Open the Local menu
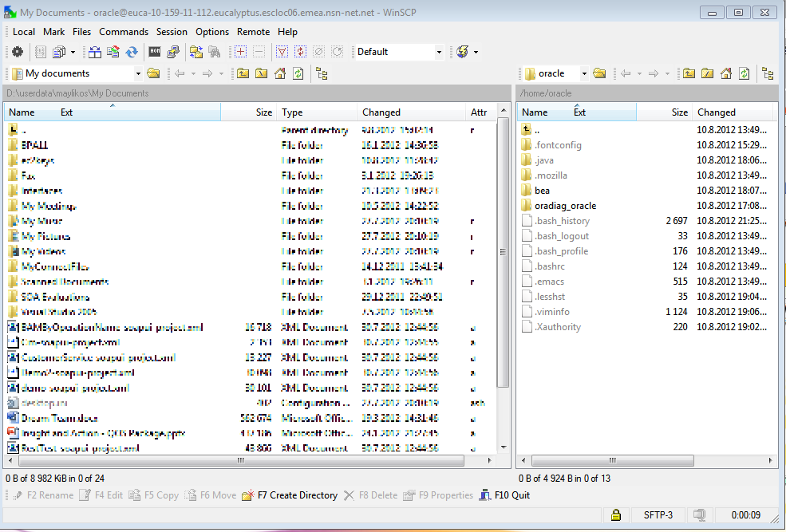 click(24, 32)
